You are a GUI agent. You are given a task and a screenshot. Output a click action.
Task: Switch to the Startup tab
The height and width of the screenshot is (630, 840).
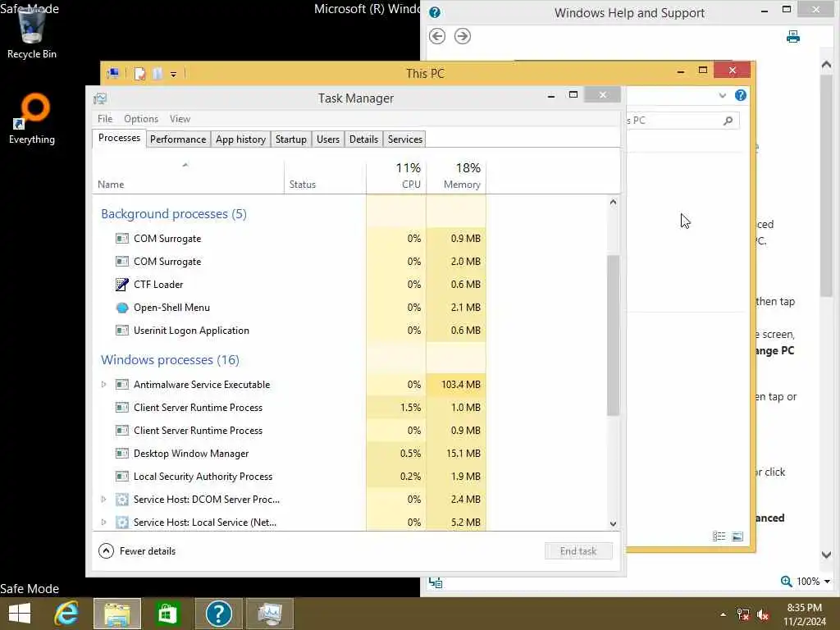coord(291,139)
